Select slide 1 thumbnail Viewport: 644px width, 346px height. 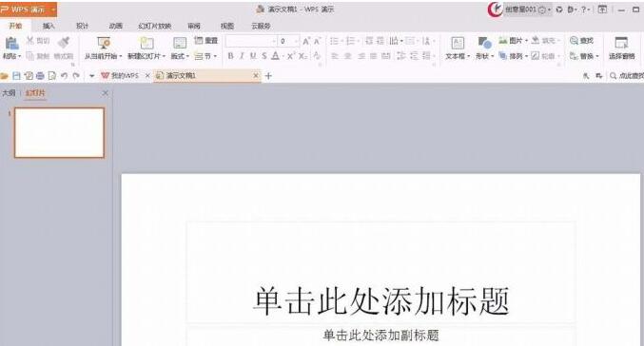coord(60,132)
